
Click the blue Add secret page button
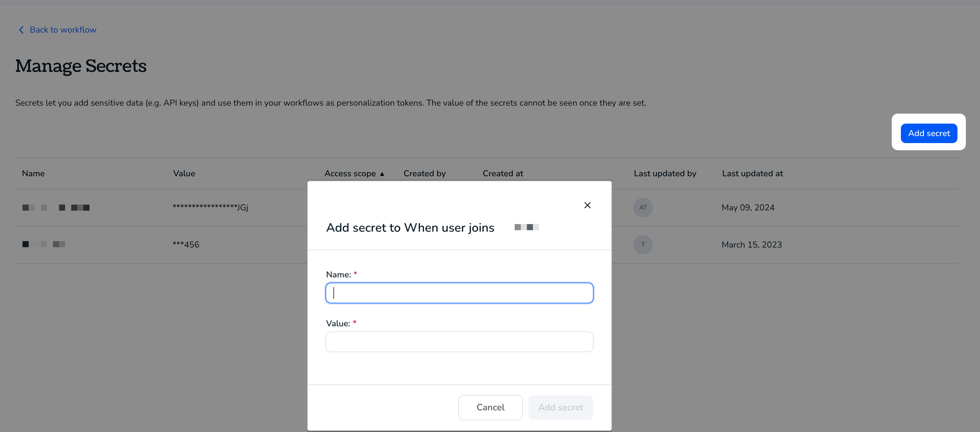click(x=929, y=133)
